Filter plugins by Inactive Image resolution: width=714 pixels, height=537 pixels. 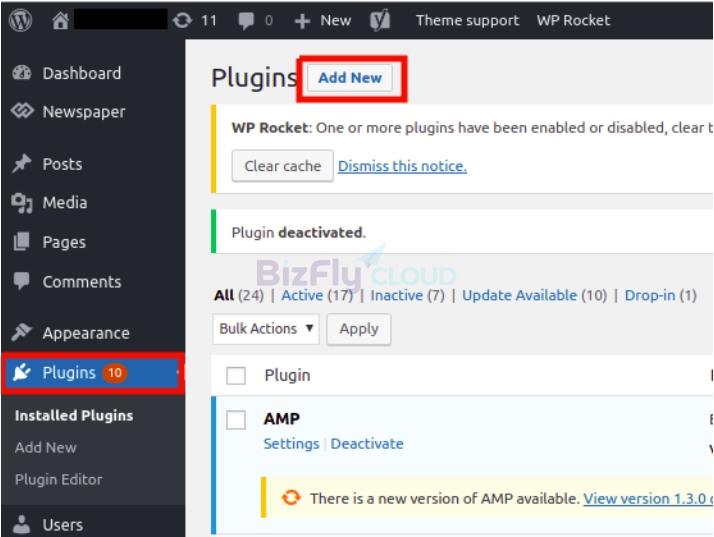tap(396, 295)
